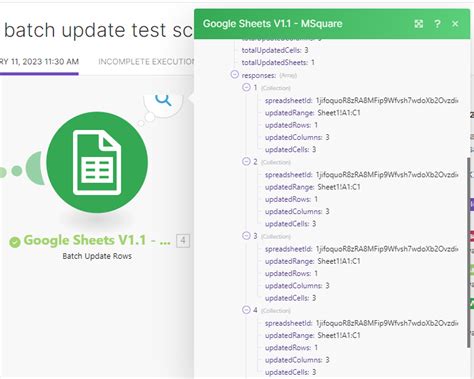This screenshot has width=474, height=379.
Task: Select updatedRows in collection 3
Action: point(291,274)
